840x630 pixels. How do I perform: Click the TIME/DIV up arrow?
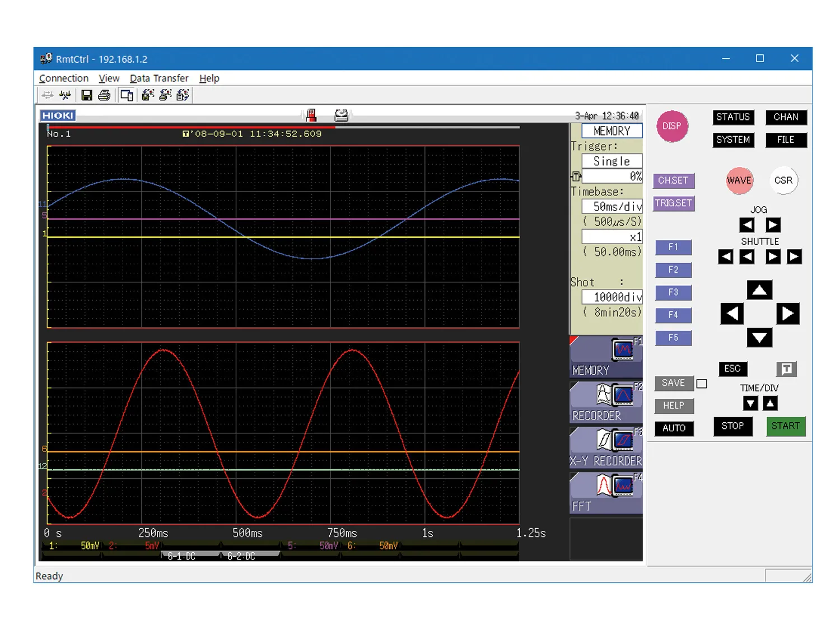click(771, 403)
